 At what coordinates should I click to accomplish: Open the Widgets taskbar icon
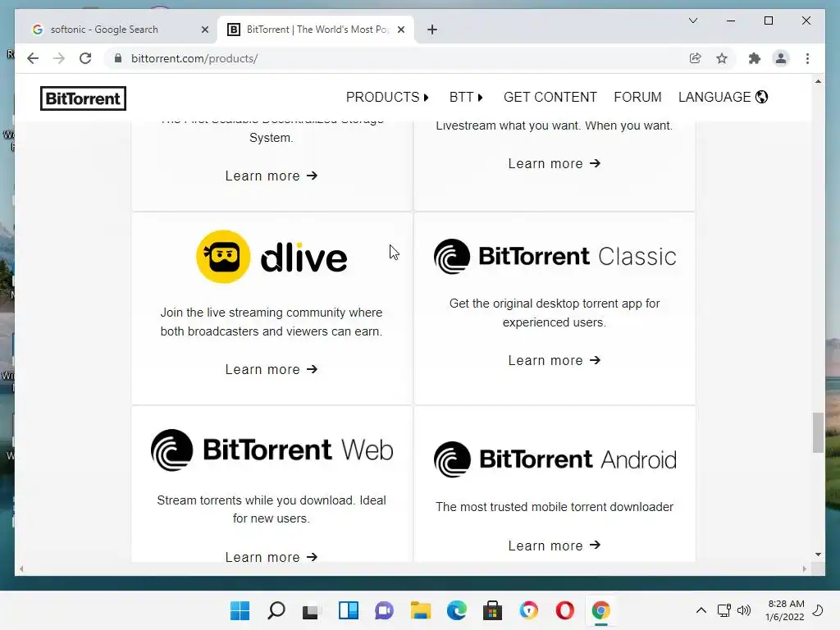coord(348,610)
